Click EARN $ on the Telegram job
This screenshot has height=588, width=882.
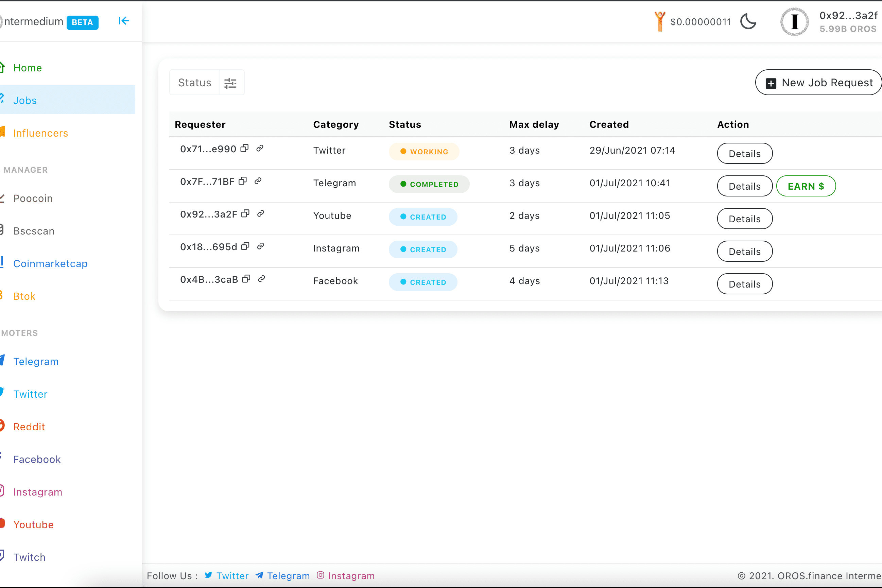click(x=806, y=186)
